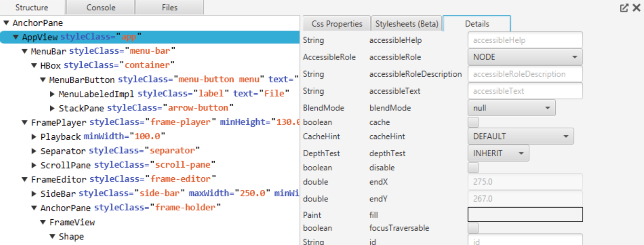
Task: Expand the MenuLabeledImpl tree node
Action: (52, 94)
